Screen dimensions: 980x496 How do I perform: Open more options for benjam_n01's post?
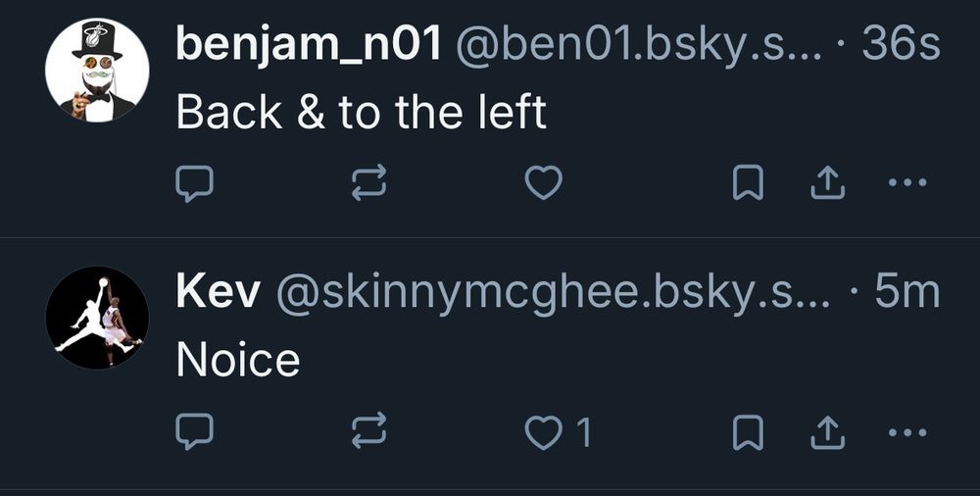tap(907, 182)
